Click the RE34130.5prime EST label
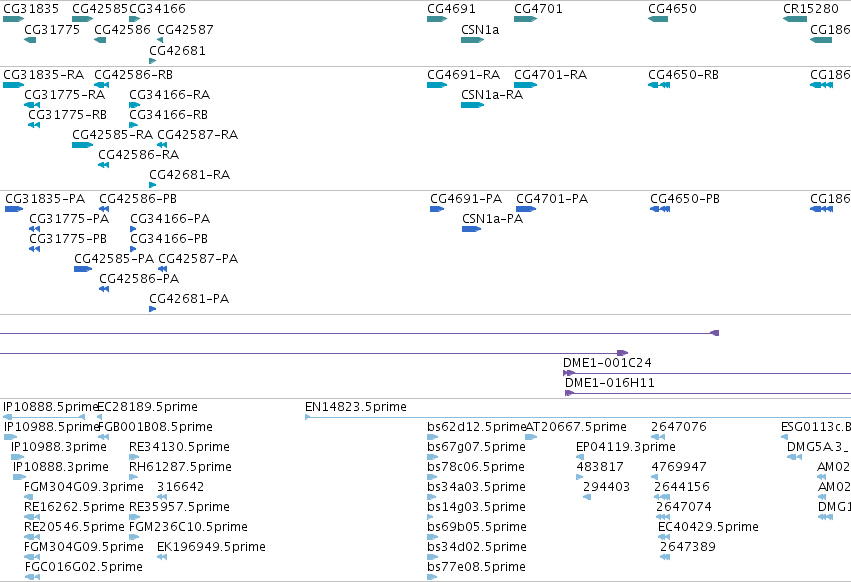The height and width of the screenshot is (582, 851). pos(180,447)
